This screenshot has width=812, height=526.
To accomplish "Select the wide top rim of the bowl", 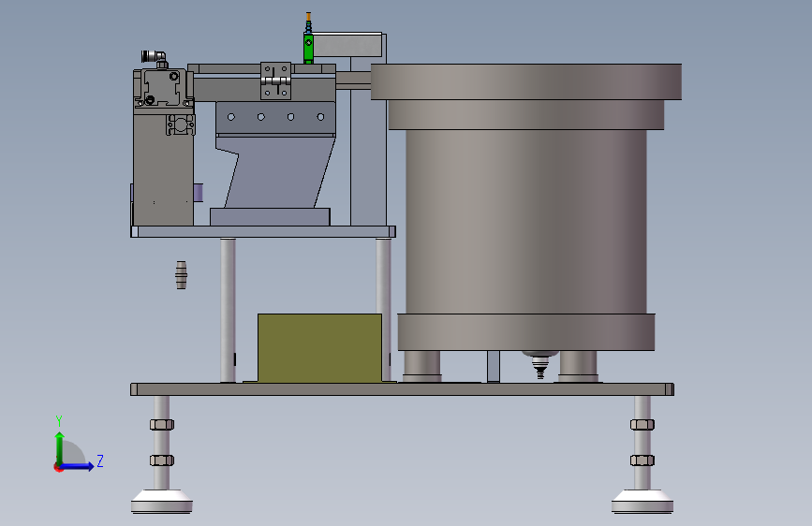I will point(526,81).
